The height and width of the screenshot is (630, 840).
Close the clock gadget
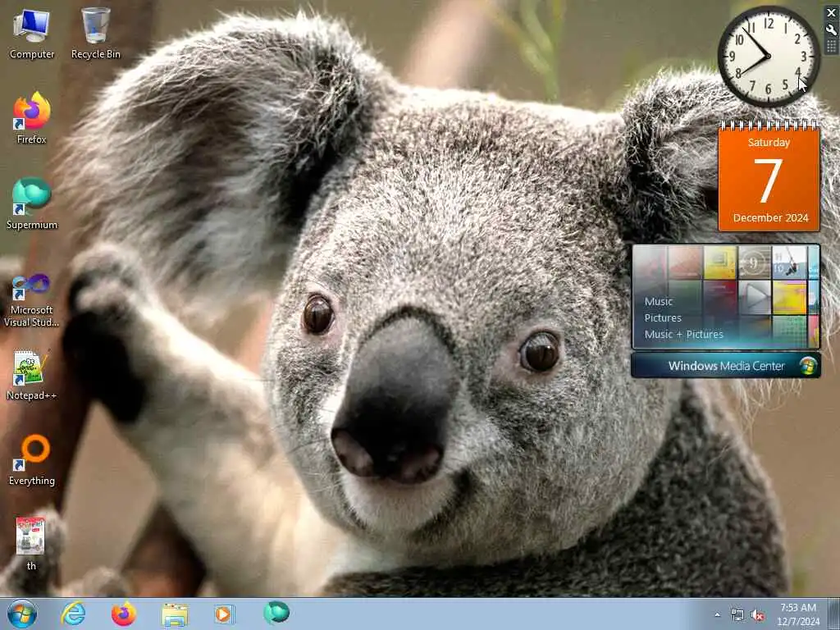click(x=832, y=12)
